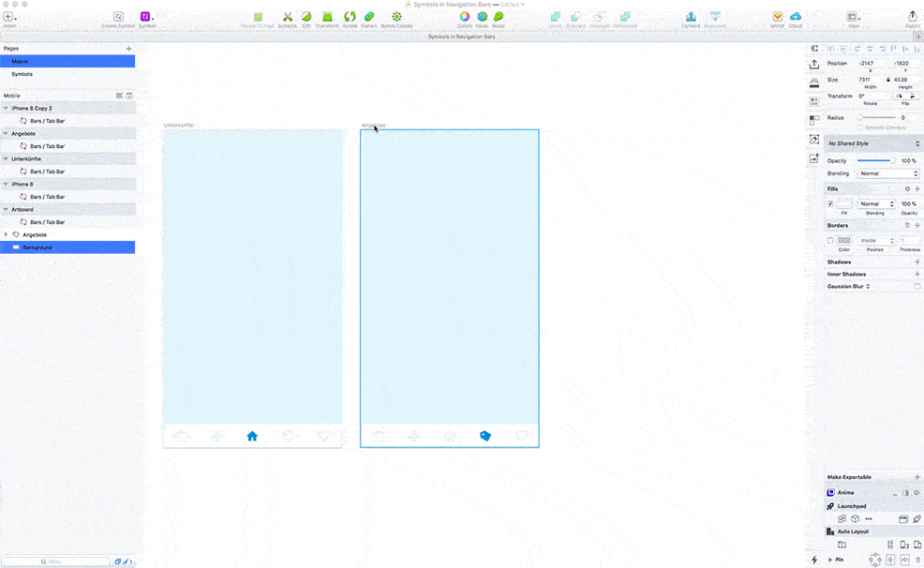This screenshot has height=568, width=924.
Task: Open the Fill color swatch
Action: click(x=844, y=204)
